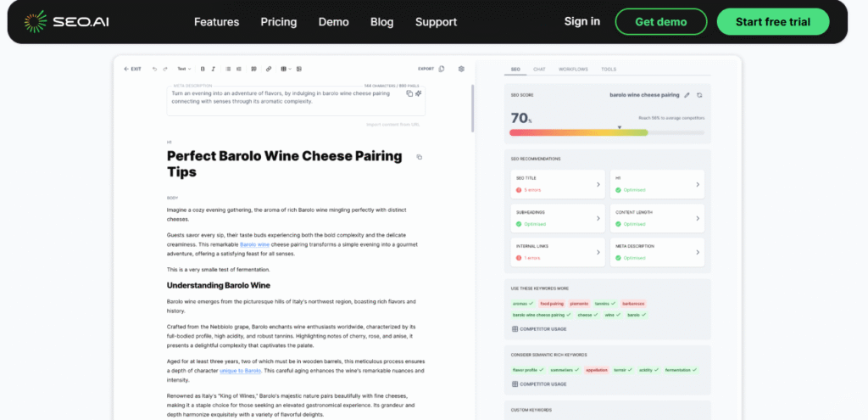
Task: Refresh the SEO score icon
Action: 699,95
